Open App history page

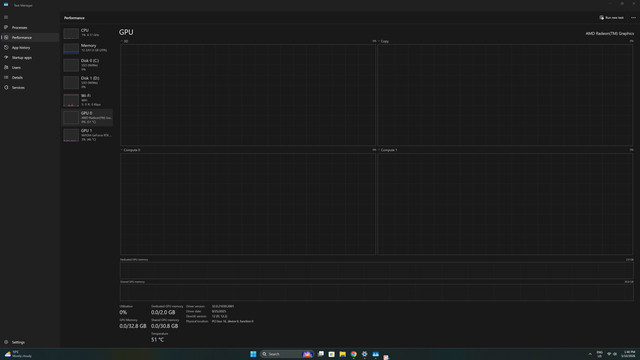click(x=30, y=47)
